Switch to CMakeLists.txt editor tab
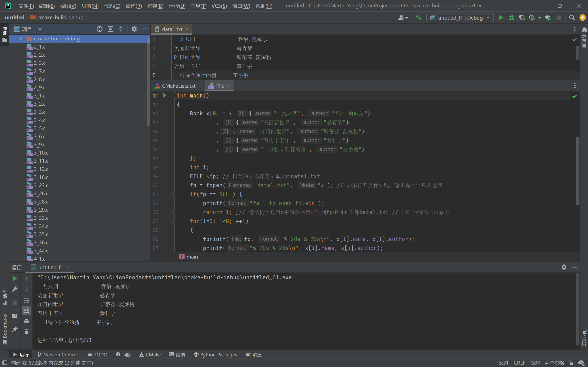The width and height of the screenshot is (588, 367). click(178, 86)
